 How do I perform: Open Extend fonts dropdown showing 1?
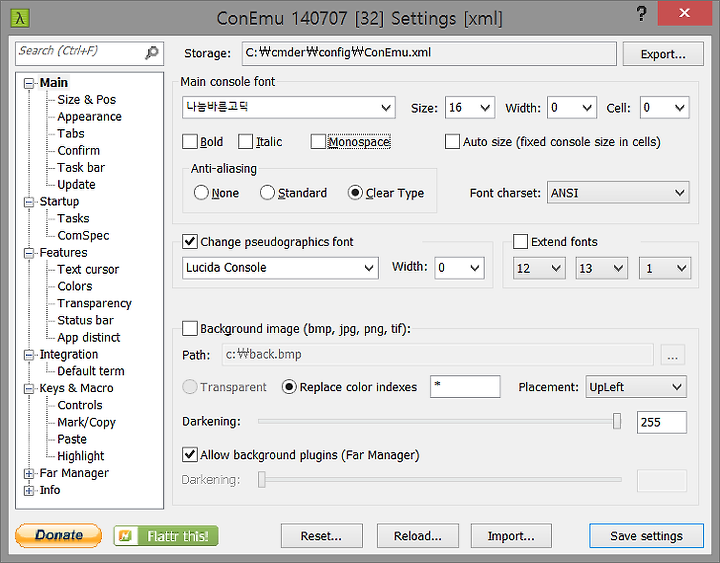tap(664, 268)
